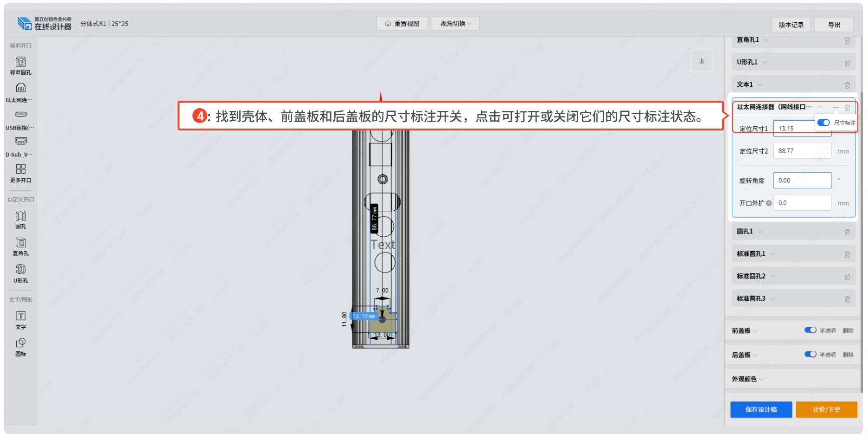Select the 标准圆孔 tool icon
Viewport: 868px width, 434px height.
[x=21, y=62]
